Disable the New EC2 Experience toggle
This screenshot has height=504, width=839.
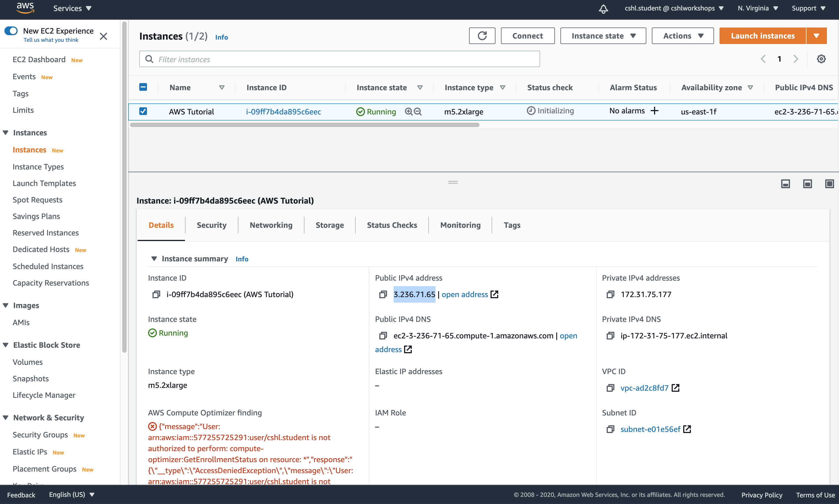click(x=11, y=31)
